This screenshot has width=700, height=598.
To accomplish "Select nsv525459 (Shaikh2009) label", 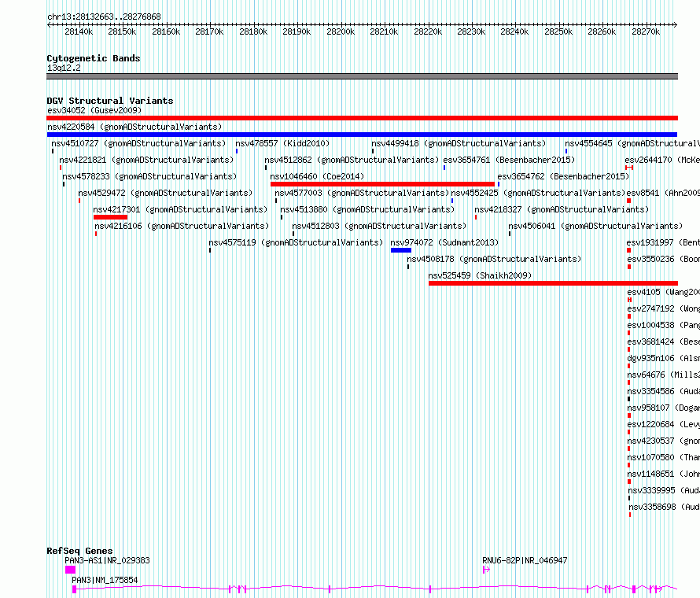I will tap(480, 275).
